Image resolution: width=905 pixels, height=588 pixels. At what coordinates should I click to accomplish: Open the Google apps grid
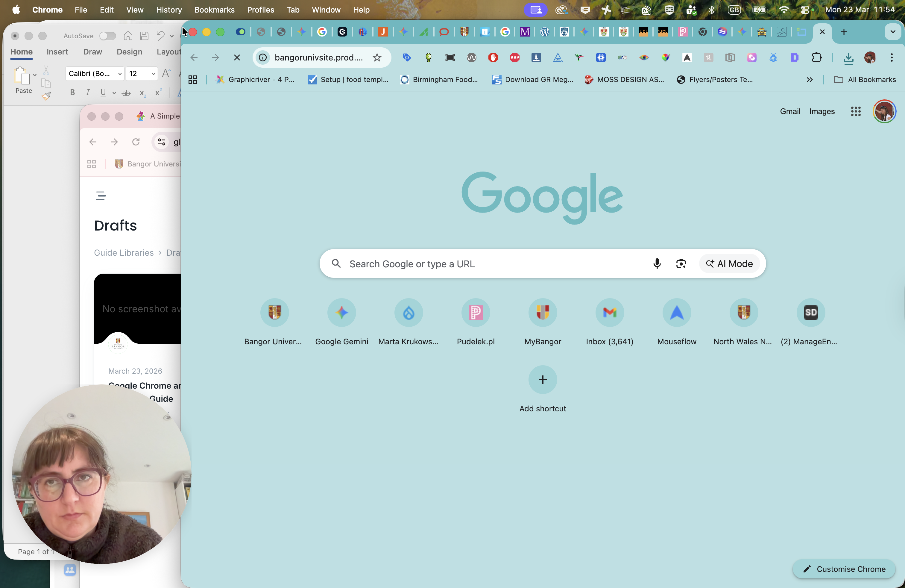click(x=856, y=111)
